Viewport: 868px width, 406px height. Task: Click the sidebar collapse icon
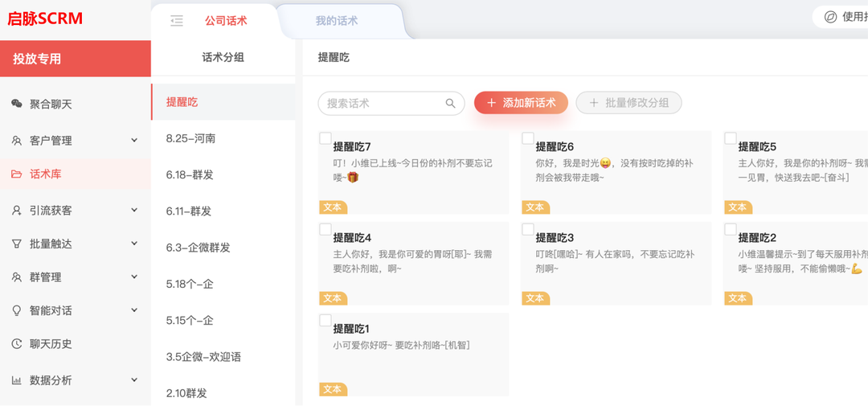click(177, 21)
